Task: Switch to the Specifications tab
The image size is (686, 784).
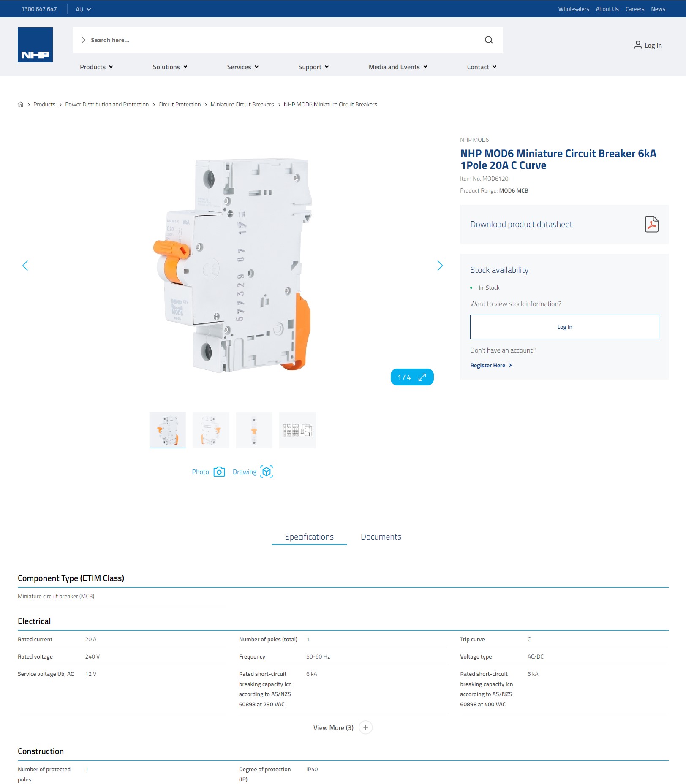Action: (309, 537)
